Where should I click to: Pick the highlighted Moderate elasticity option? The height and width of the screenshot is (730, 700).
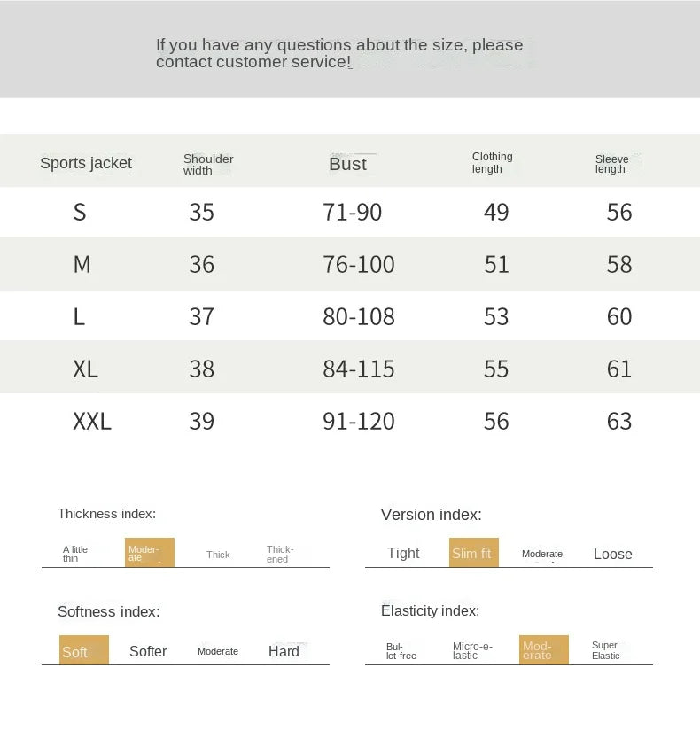click(x=543, y=650)
